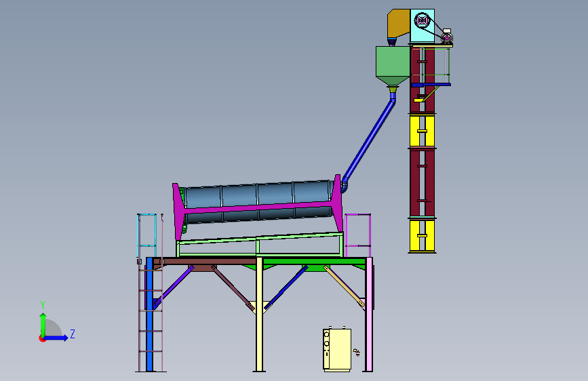
Task: Select the tan diagonal brace near the pink column
Action: point(344,287)
